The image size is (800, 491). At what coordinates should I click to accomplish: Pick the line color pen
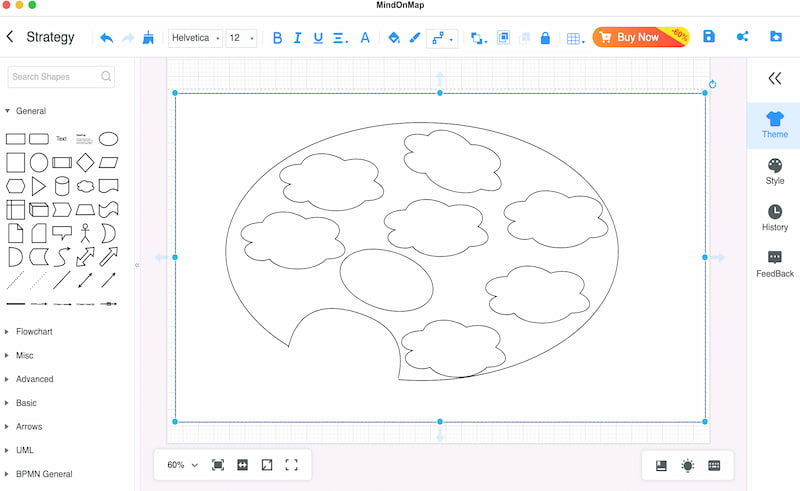[415, 38]
